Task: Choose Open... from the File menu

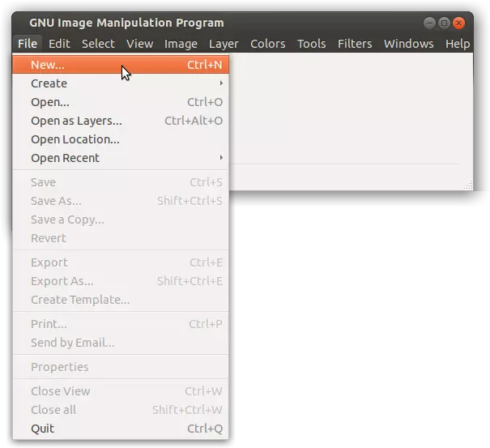Action: [x=121, y=102]
